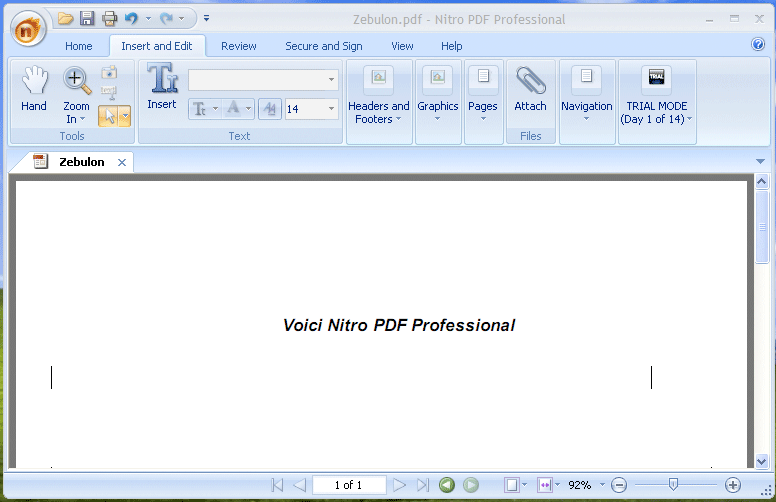Switch to the Home ribbon tab

[x=79, y=46]
